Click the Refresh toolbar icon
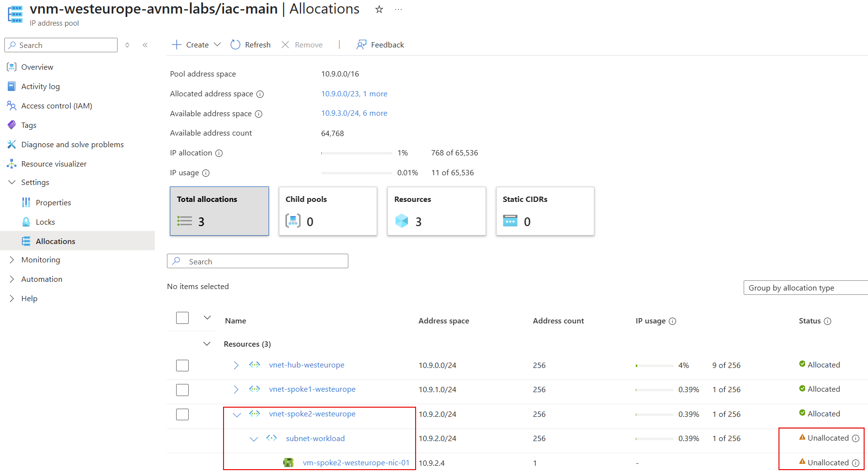 coord(235,45)
